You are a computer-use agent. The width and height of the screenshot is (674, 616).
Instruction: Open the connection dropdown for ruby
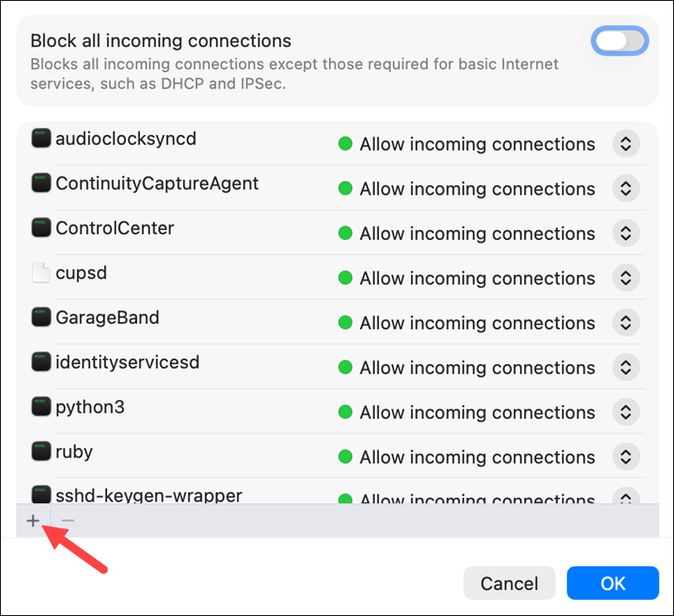[x=626, y=456]
